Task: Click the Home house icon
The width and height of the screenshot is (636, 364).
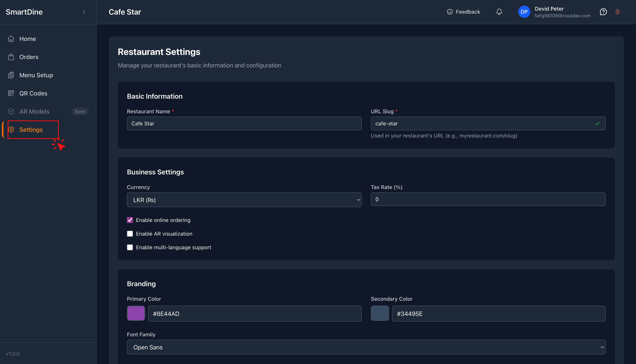Action: 11,39
